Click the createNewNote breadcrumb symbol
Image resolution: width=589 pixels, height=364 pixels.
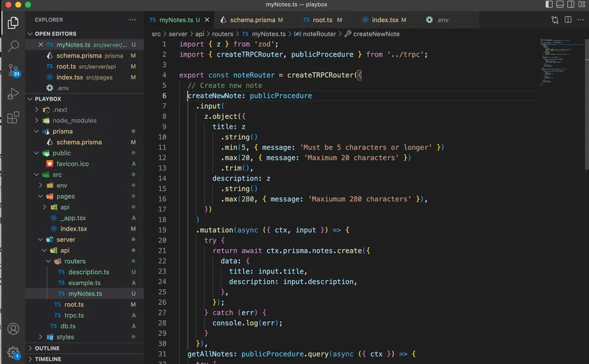click(x=372, y=34)
